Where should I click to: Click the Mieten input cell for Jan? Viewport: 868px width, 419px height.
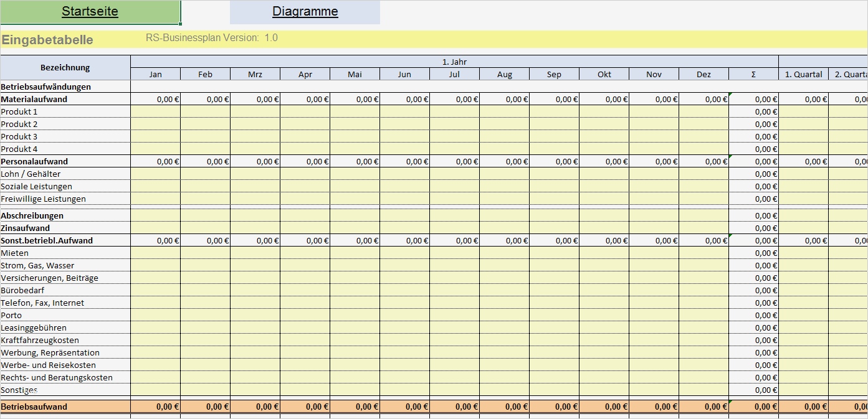155,253
